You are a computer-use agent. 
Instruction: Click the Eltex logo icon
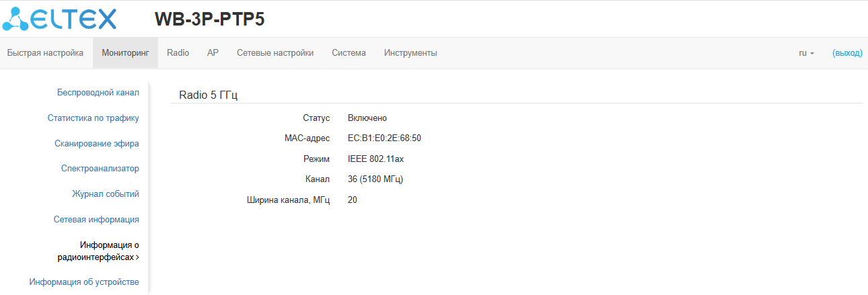[x=61, y=19]
